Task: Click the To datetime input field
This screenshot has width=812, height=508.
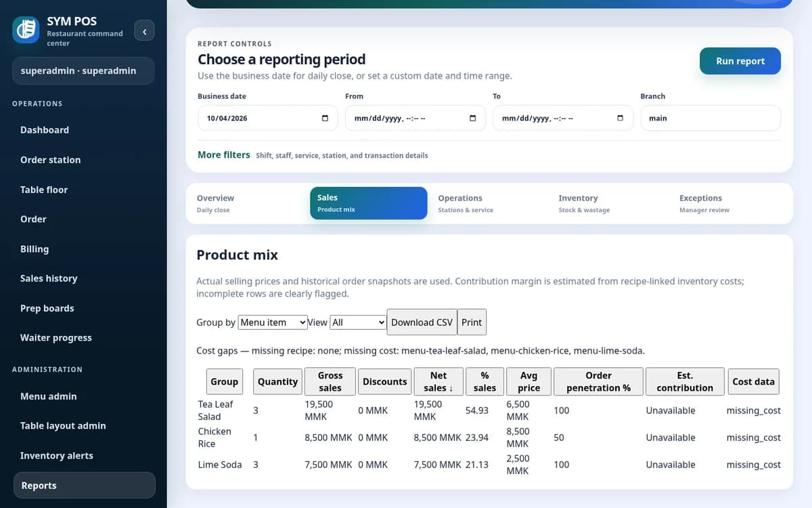Action: [x=562, y=118]
